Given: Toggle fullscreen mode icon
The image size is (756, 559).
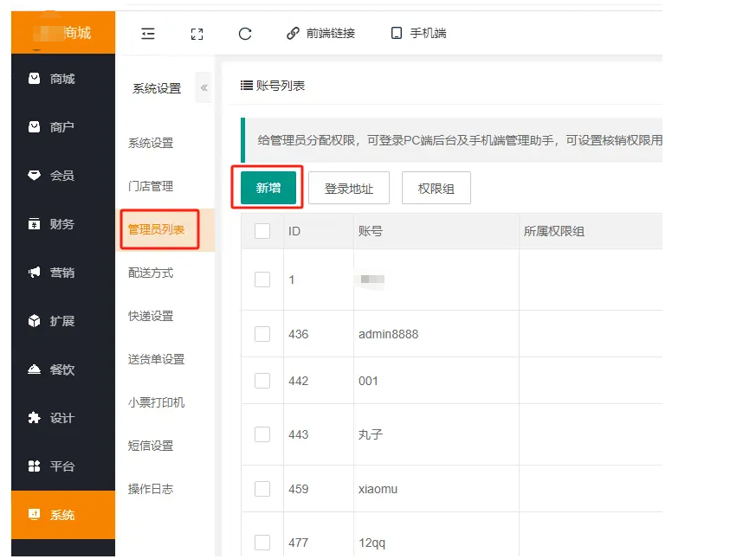Looking at the screenshot, I should [x=197, y=34].
